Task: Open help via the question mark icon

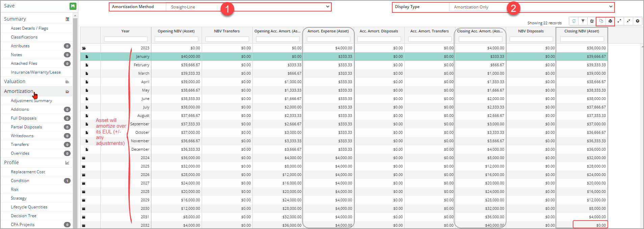Action: (x=638, y=21)
